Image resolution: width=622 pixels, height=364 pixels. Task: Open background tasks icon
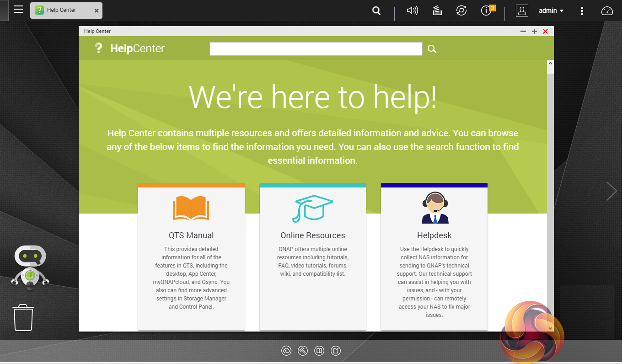pos(437,11)
